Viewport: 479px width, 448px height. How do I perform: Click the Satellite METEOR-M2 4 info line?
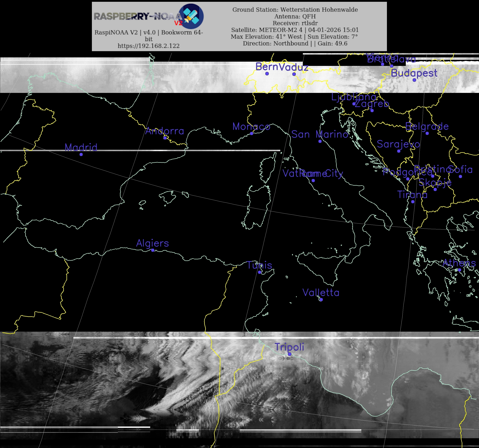tap(295, 30)
